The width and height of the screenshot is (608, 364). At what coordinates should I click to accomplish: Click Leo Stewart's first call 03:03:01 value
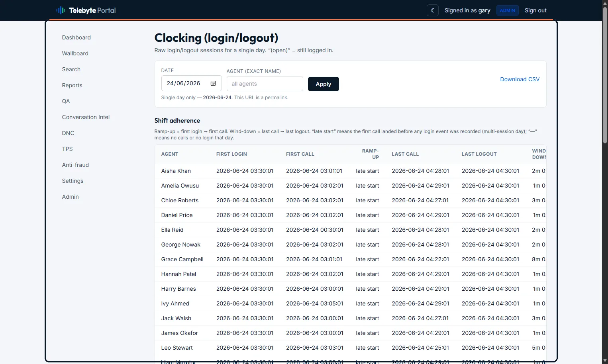(315, 348)
